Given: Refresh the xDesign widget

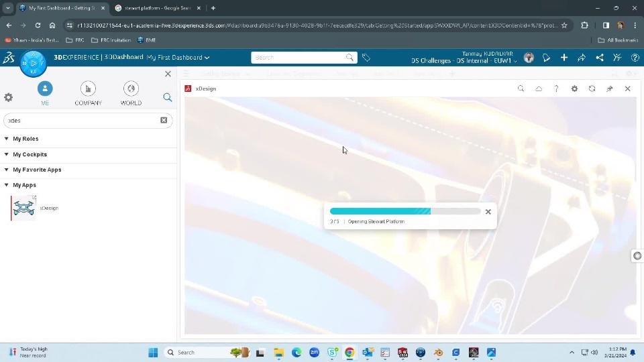Looking at the screenshot, I should click(x=592, y=88).
